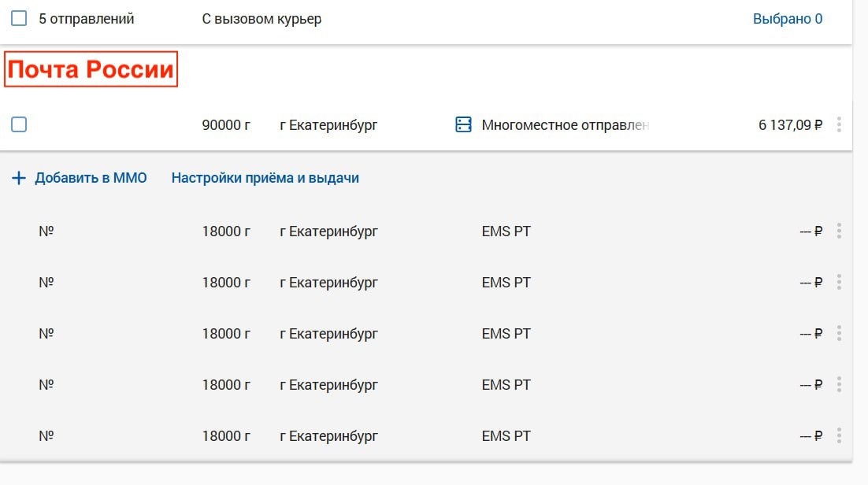Open kebab menu for 6 137,09 ₽ shipment
The width and height of the screenshot is (868, 485).
[839, 124]
